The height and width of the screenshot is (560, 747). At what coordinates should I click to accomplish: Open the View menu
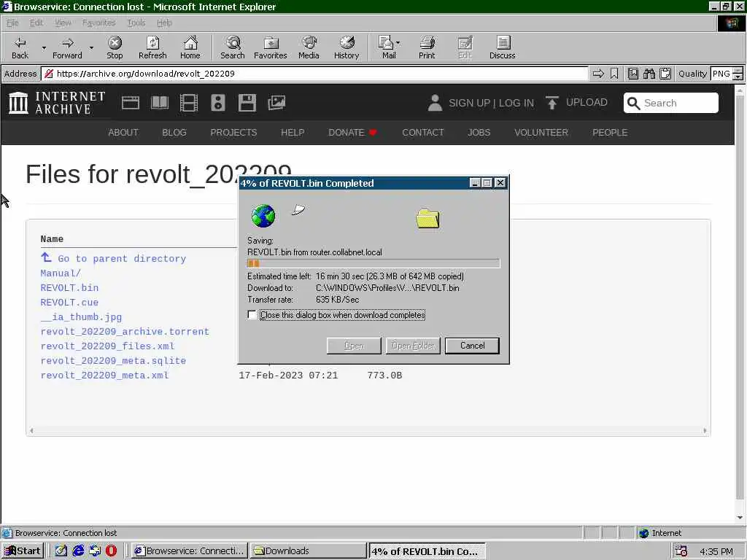pyautogui.click(x=63, y=23)
